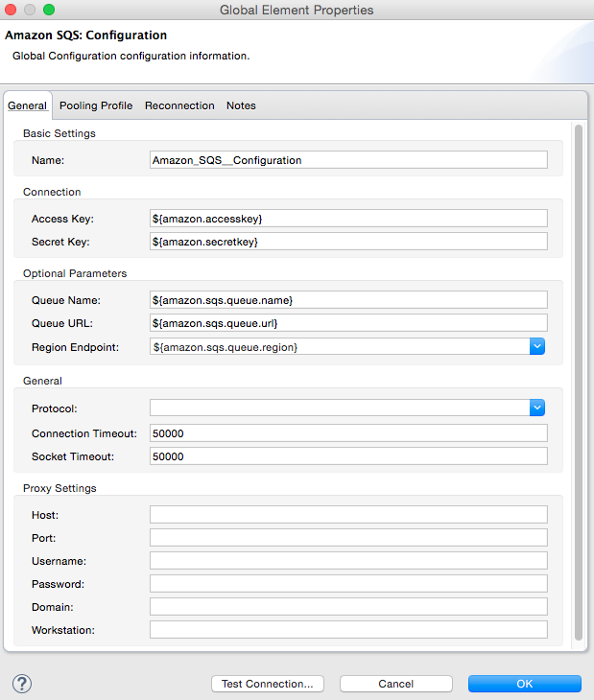Click the Workstation field
Image resolution: width=594 pixels, height=700 pixels.
348,629
